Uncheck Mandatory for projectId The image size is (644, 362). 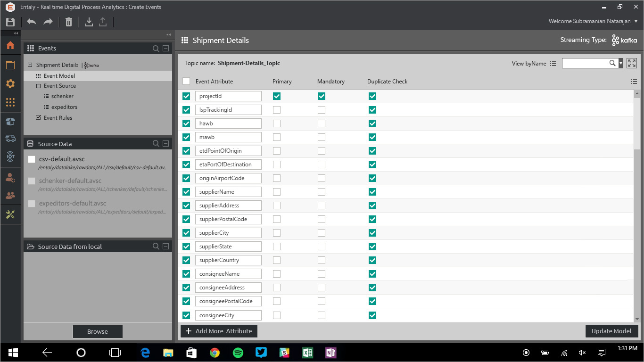[322, 96]
